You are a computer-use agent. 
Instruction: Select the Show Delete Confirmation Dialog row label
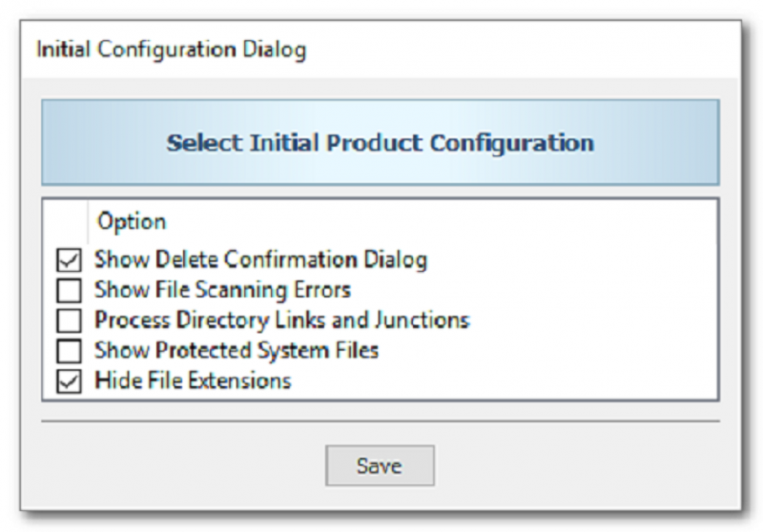pos(259,259)
